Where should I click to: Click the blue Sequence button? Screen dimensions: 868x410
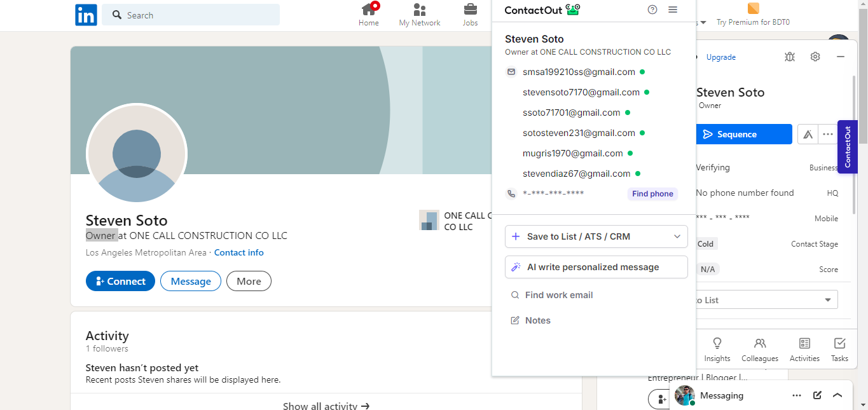pos(744,134)
